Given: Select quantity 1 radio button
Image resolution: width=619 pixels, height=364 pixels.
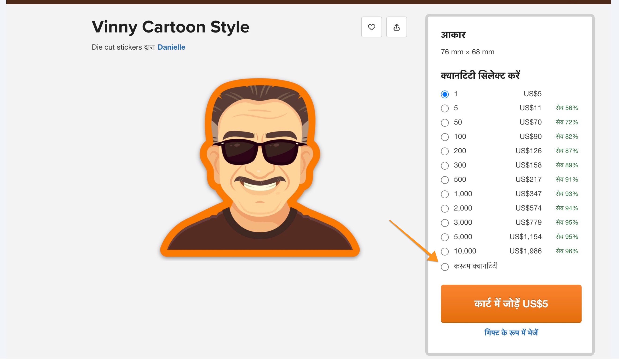Looking at the screenshot, I should [445, 94].
